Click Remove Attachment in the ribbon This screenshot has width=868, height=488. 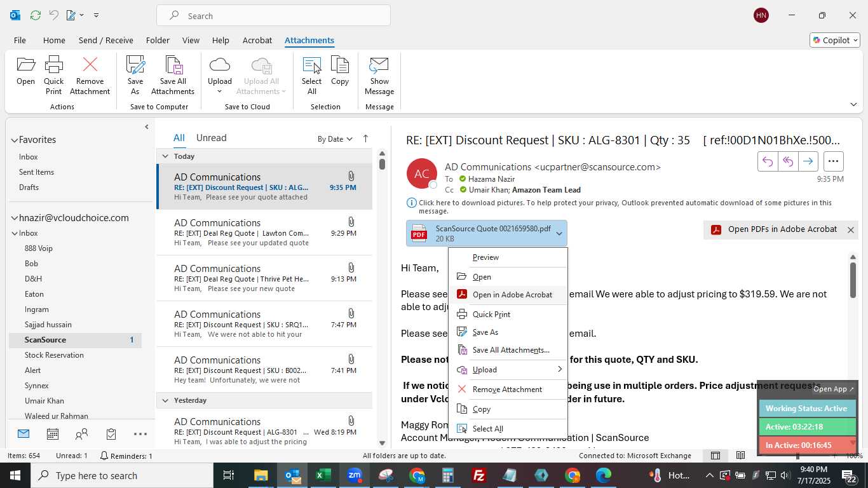(x=90, y=75)
